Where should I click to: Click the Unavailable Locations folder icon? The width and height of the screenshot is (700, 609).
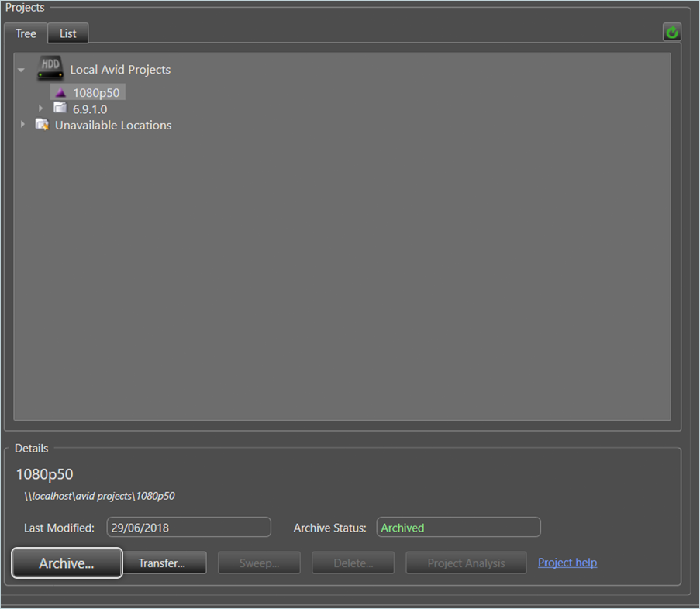coord(42,125)
